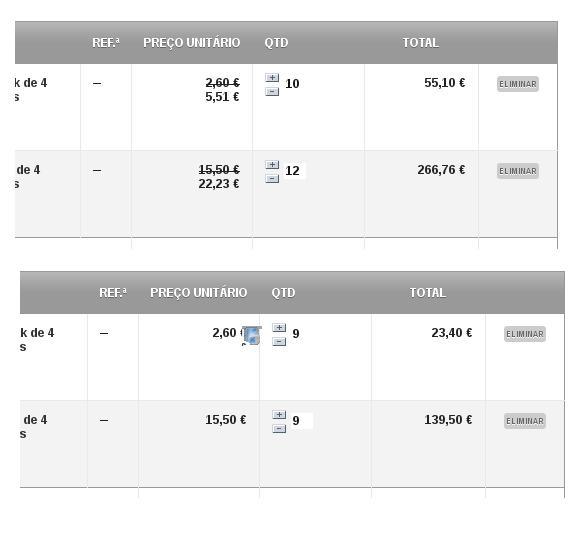Click ELIMINAR for the 139,50 € item
Image resolution: width=572 pixels, height=533 pixels.
[525, 421]
